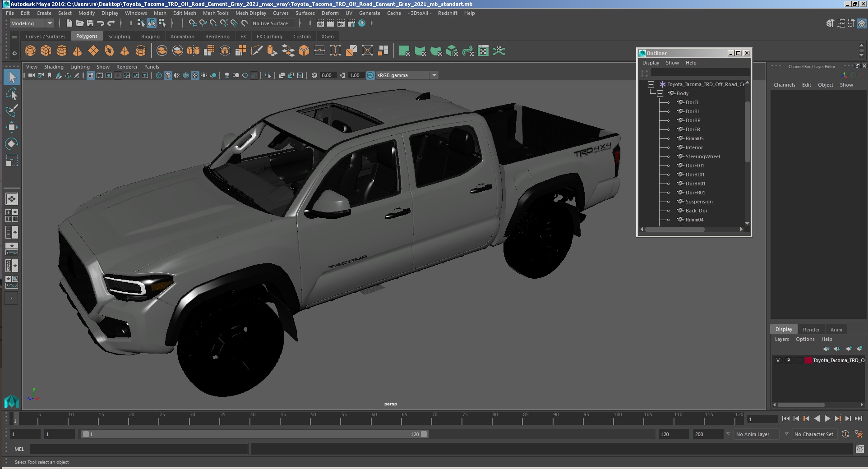Switch to the four view layout
This screenshot has width=868, height=469.
point(12,216)
